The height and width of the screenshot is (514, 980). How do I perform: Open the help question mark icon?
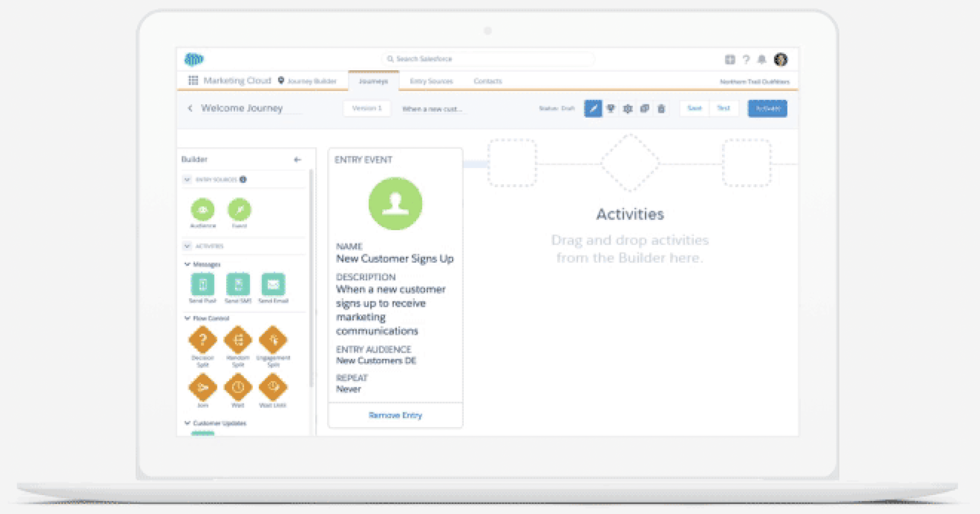(x=746, y=60)
